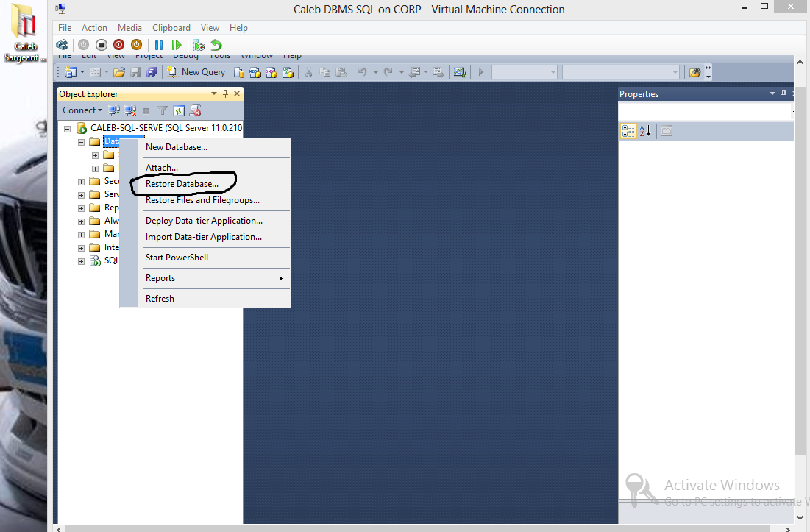810x532 pixels.
Task: Click the New Query button
Action: point(196,72)
